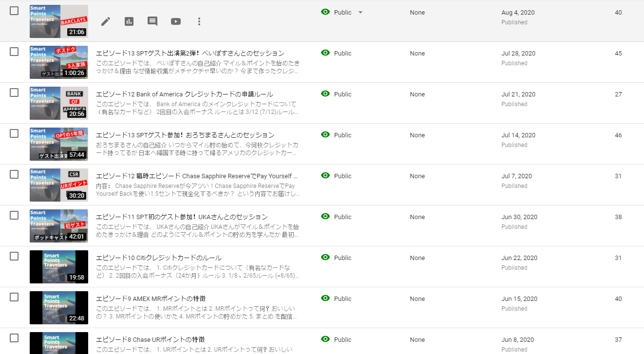Screen dimensions: 644x354
Task: Click visibility eye icon for Bank of America video
Action: pos(325,94)
